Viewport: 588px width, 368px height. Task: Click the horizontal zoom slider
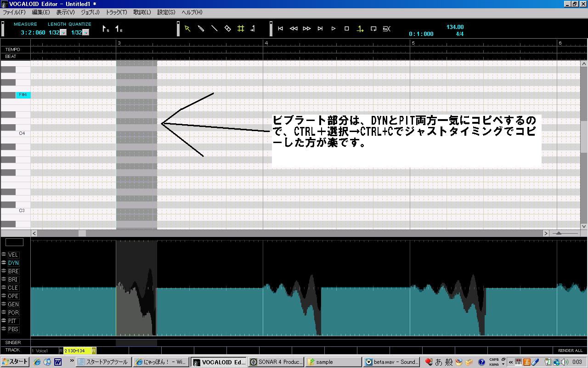pos(565,233)
